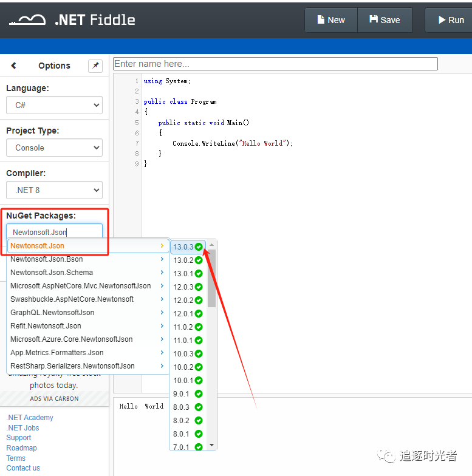472x476 pixels.
Task: Save the current fiddle
Action: pos(385,20)
